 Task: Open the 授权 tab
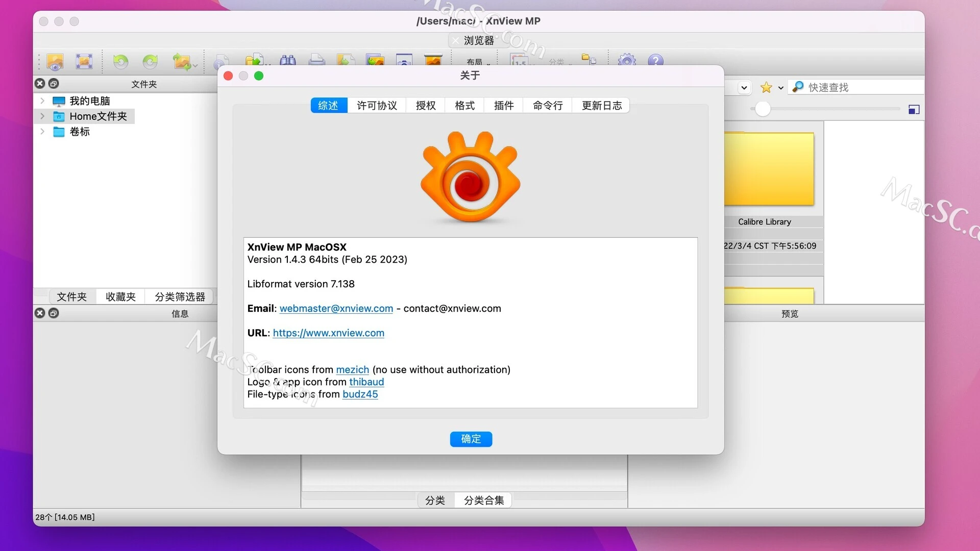[426, 106]
